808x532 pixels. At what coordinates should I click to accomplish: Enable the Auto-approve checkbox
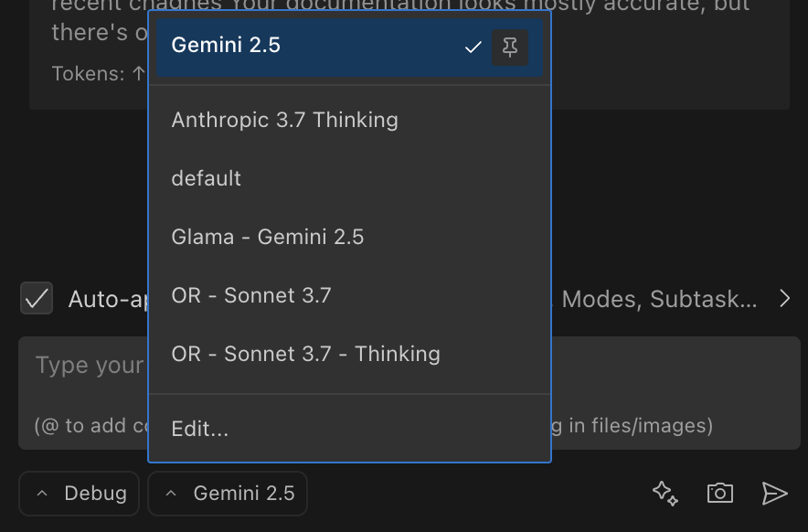(x=37, y=298)
